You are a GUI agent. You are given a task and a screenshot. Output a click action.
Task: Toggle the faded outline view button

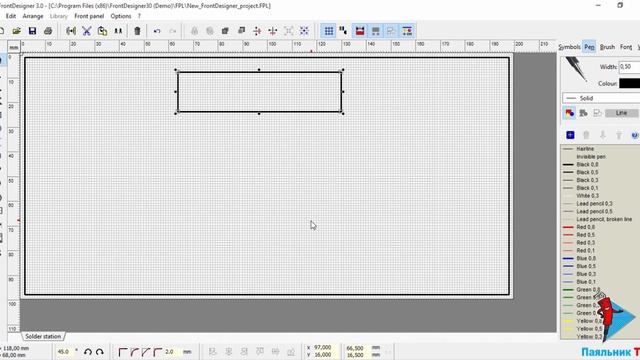[x=391, y=31]
